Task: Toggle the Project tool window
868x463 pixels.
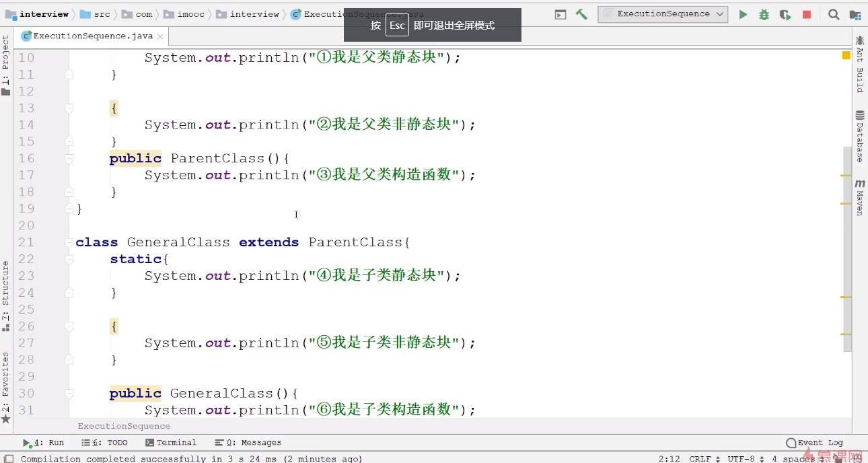Action: [x=6, y=65]
